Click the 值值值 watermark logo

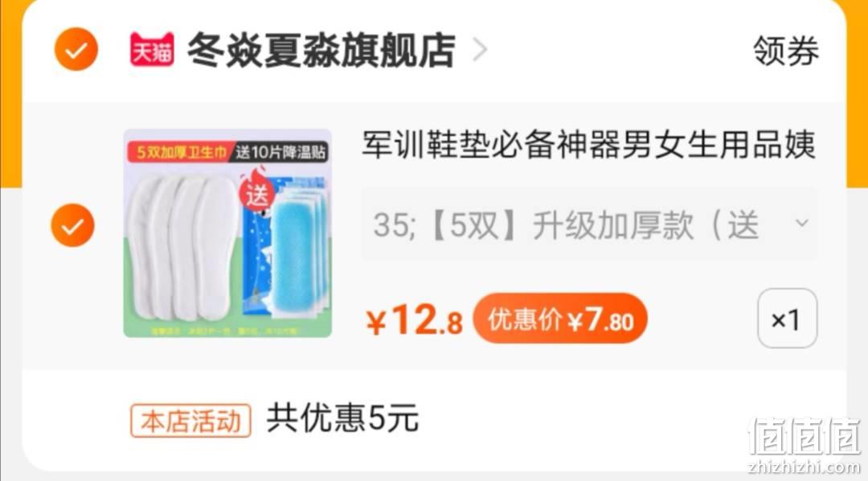pyautogui.click(x=805, y=443)
